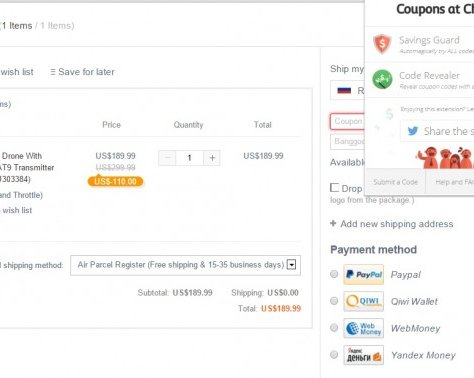Click the Yandex Money logo
This screenshot has width=474, height=378.
pos(364,355)
